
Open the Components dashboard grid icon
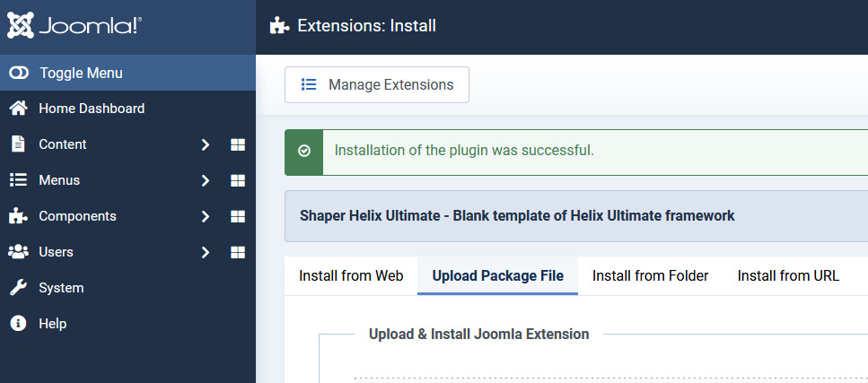tap(238, 216)
